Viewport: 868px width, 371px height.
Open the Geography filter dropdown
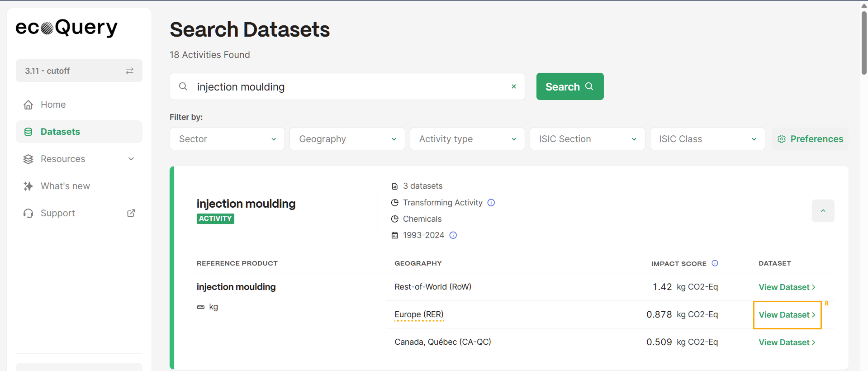tap(347, 139)
